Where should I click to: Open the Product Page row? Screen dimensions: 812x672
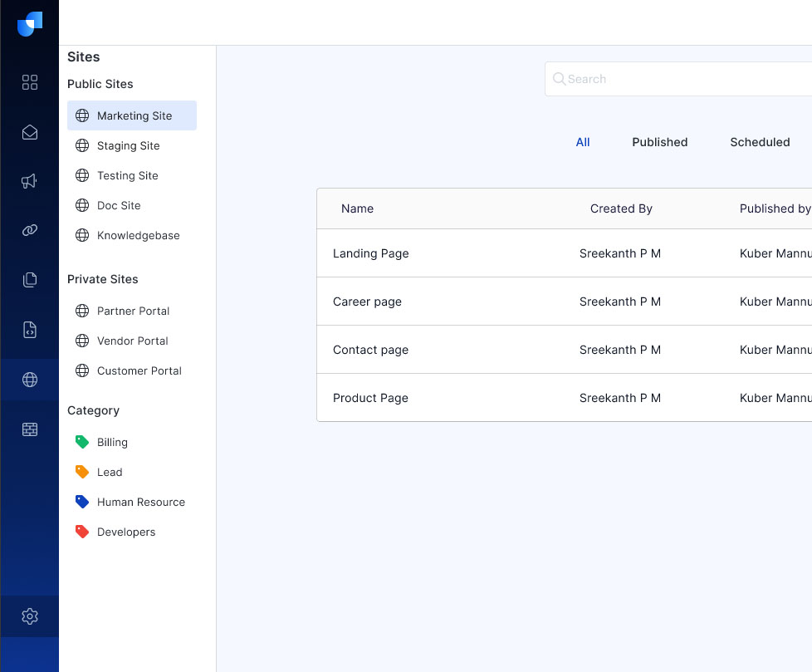(565, 398)
